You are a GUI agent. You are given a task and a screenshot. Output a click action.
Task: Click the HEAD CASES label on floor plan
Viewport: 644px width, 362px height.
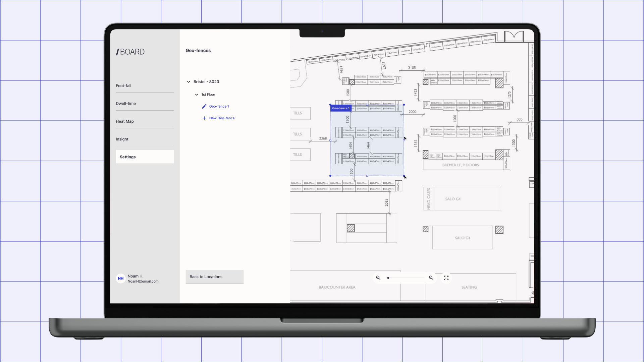pos(429,199)
